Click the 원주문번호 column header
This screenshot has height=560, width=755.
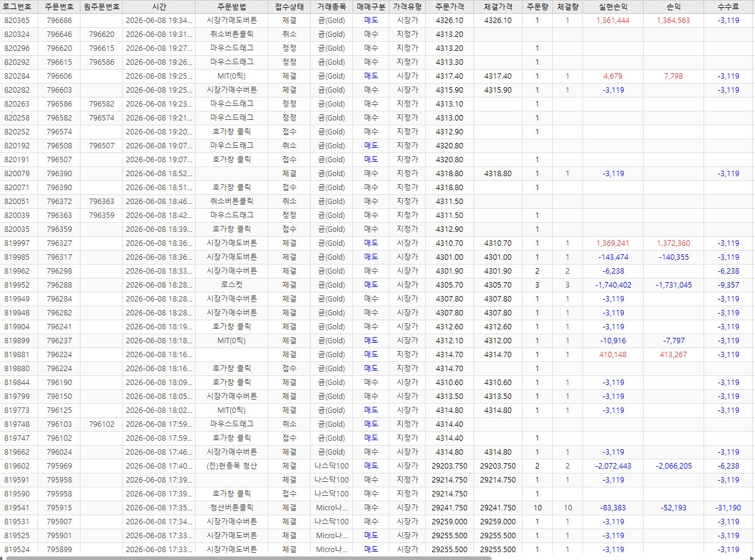101,7
